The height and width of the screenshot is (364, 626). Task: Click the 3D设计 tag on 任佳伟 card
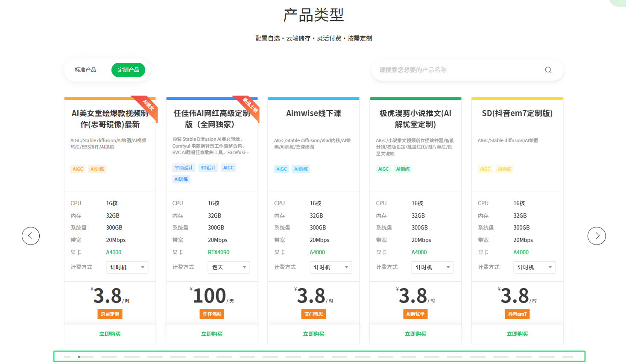(x=208, y=168)
